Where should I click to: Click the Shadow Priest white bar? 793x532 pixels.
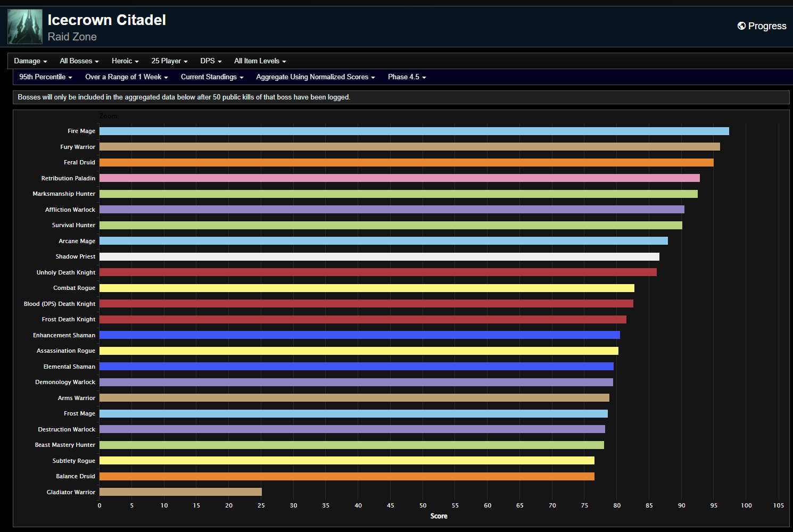point(379,256)
